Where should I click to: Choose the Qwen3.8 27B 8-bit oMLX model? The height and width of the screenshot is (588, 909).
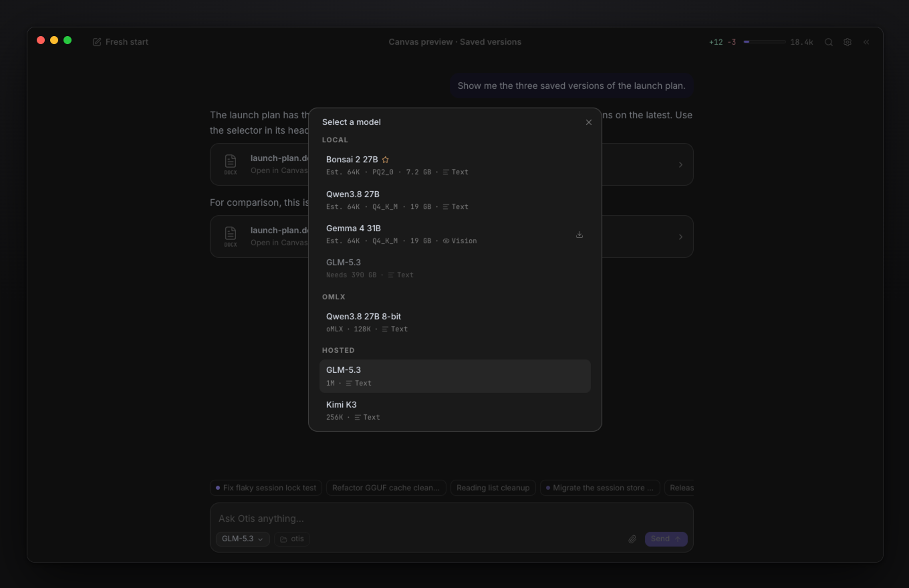click(455, 322)
